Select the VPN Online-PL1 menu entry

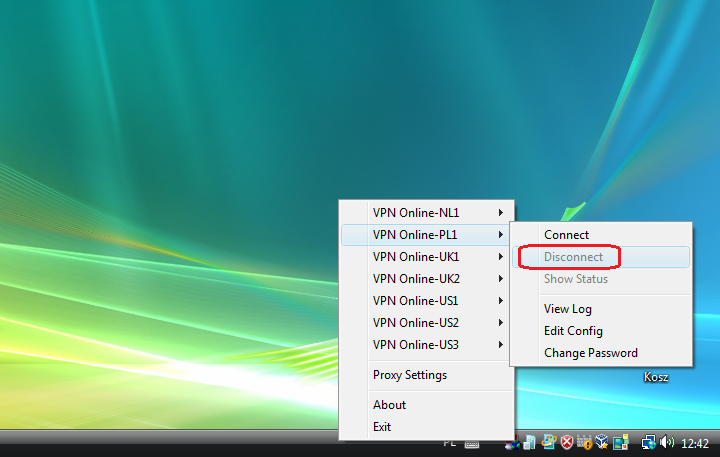(426, 235)
